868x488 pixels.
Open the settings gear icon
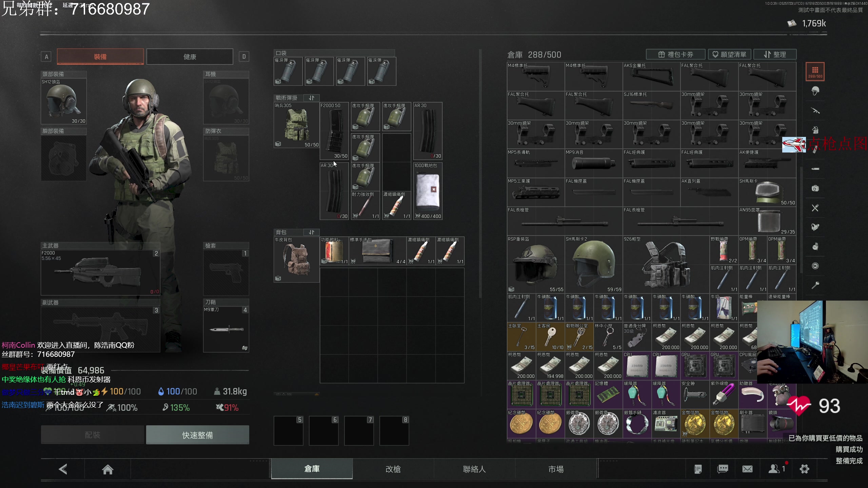point(804,469)
